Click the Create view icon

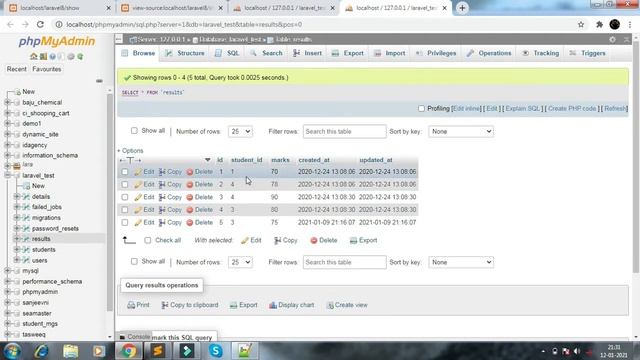(330, 305)
